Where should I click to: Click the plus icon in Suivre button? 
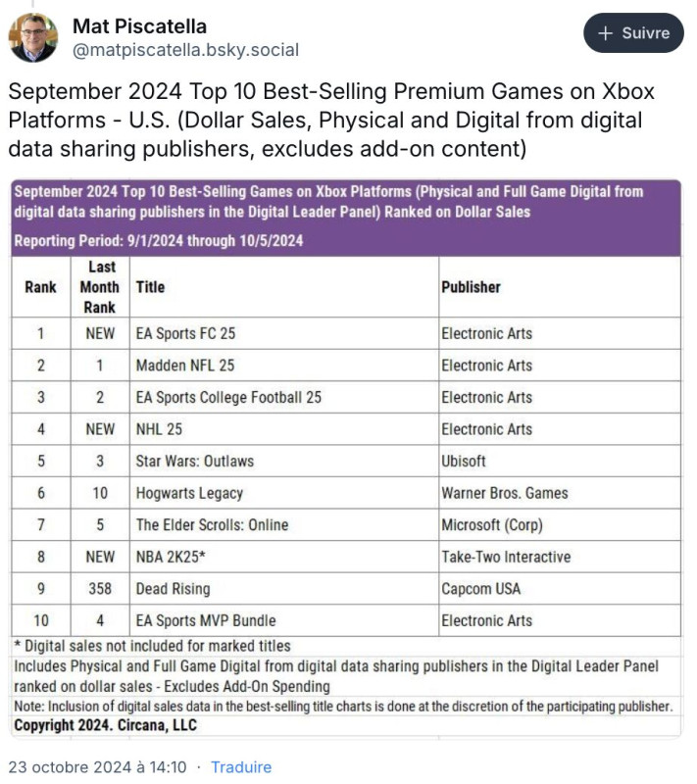tap(605, 33)
